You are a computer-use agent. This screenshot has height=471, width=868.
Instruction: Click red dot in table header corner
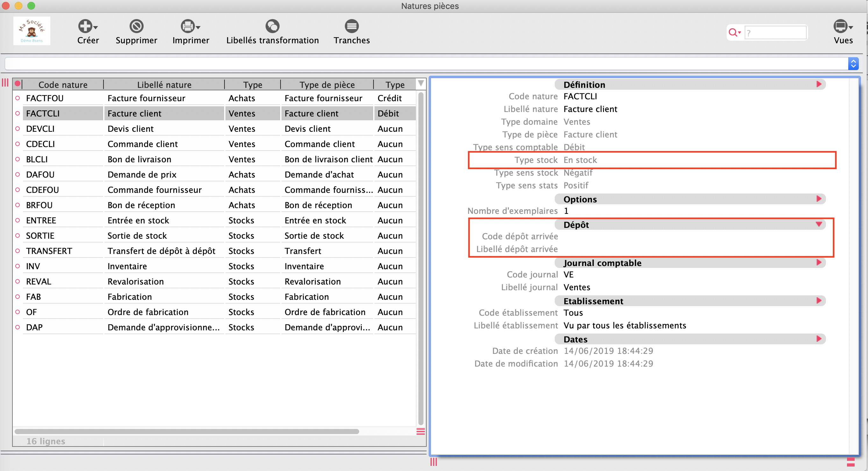click(18, 84)
